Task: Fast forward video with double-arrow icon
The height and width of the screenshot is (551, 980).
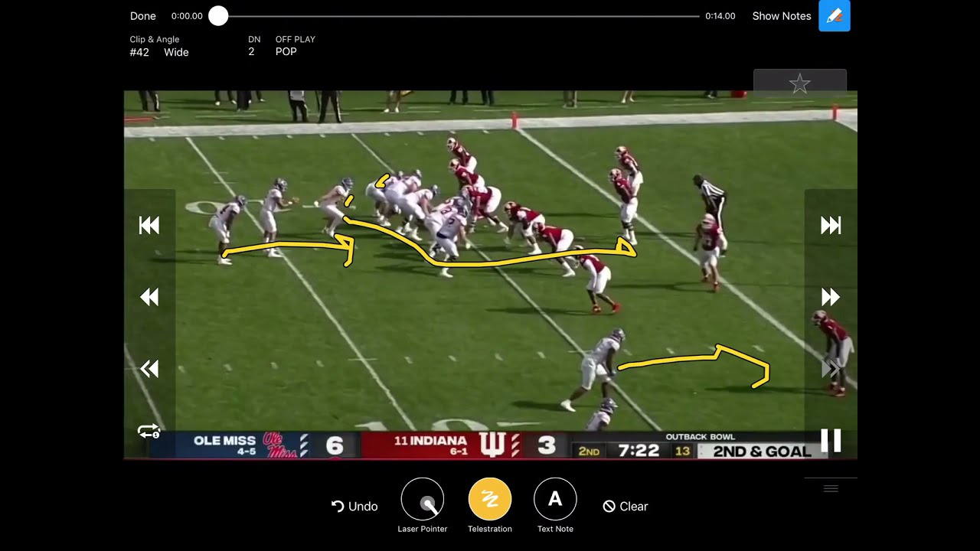Action: [x=831, y=297]
